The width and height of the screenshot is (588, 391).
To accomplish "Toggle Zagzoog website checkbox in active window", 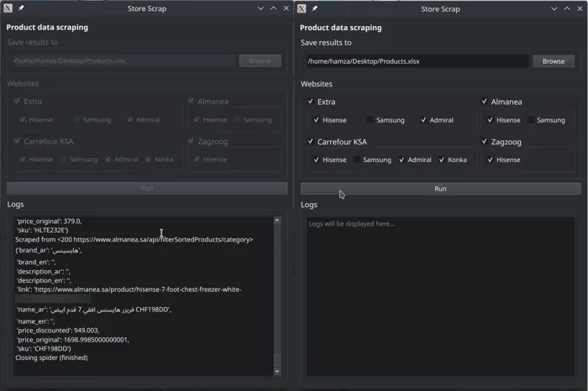I will pos(485,142).
